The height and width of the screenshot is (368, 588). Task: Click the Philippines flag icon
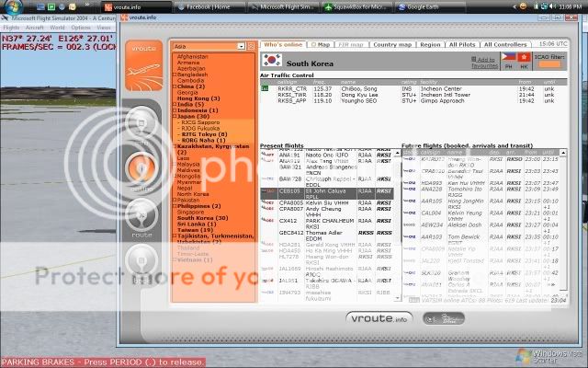coord(510,58)
